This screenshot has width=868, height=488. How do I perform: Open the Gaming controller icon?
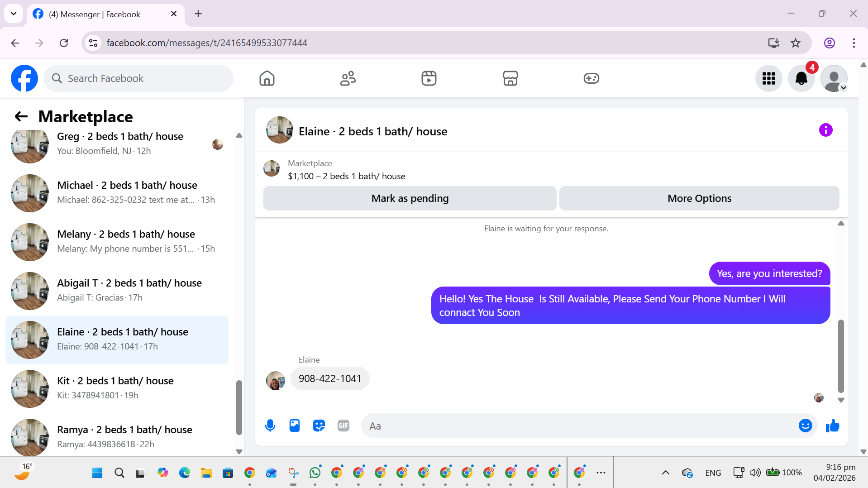coord(591,78)
